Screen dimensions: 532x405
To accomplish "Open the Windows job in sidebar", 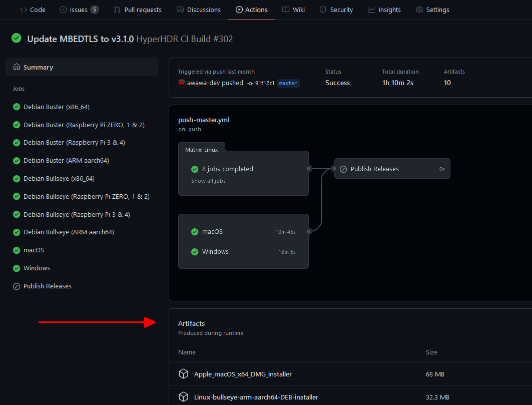I will point(37,268).
